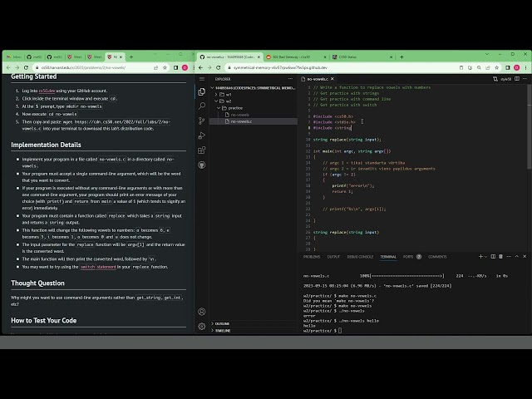Open the GitHub view in the activity bar
532x399 pixels.
[202, 165]
